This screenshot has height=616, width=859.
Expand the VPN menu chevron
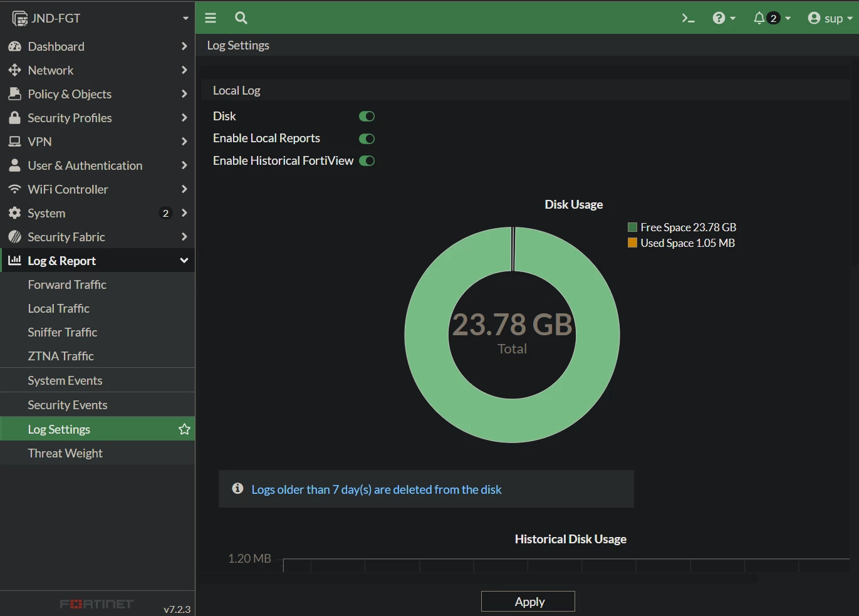(184, 142)
